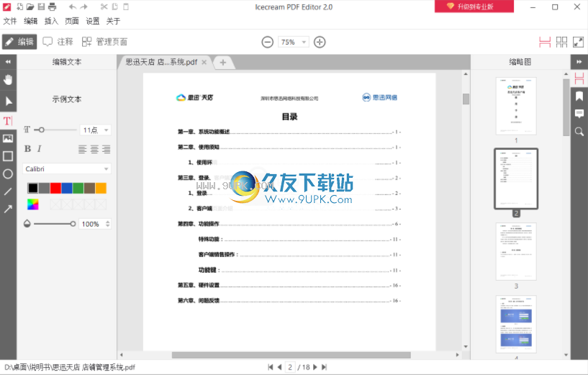Image resolution: width=588 pixels, height=375 pixels.
Task: Align text to the left
Action: pyautogui.click(x=82, y=149)
